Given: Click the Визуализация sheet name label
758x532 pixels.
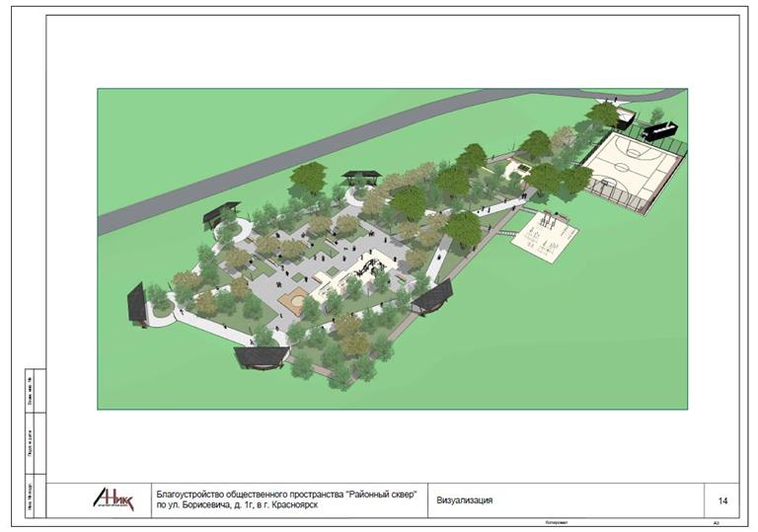Looking at the screenshot, I should (x=465, y=500).
